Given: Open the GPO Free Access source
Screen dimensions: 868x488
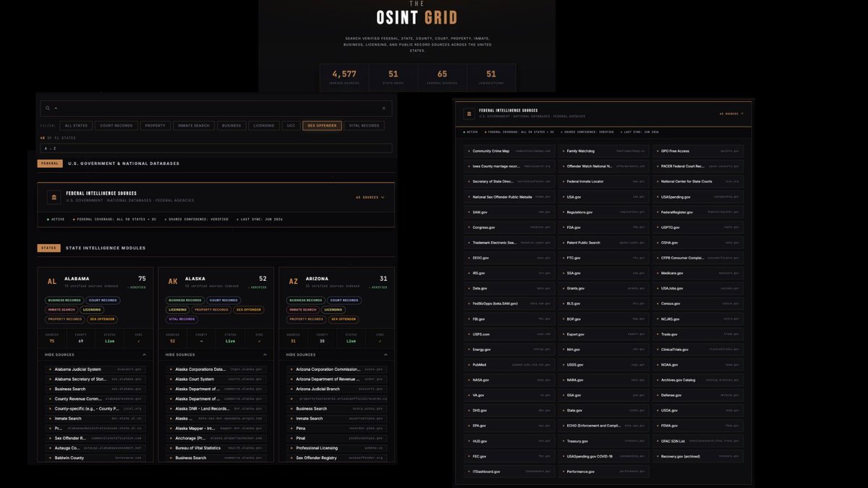Looking at the screenshot, I should coord(698,151).
